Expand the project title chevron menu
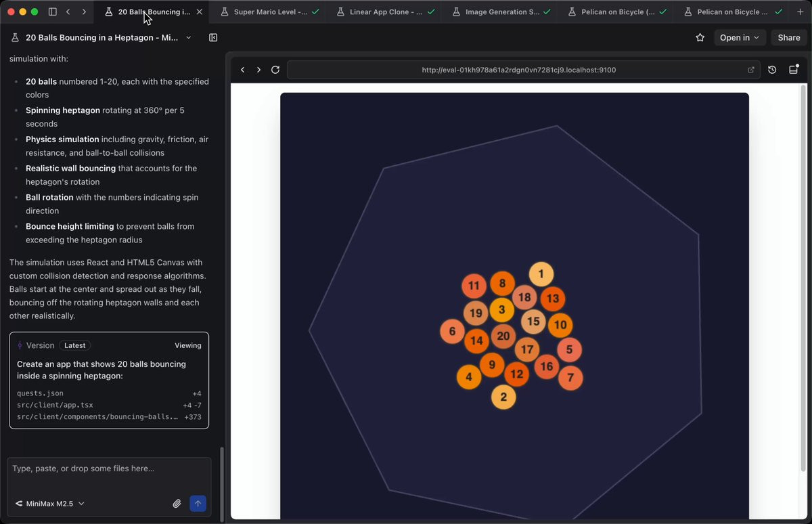Screen dimensions: 812x524 pyautogui.click(x=188, y=38)
